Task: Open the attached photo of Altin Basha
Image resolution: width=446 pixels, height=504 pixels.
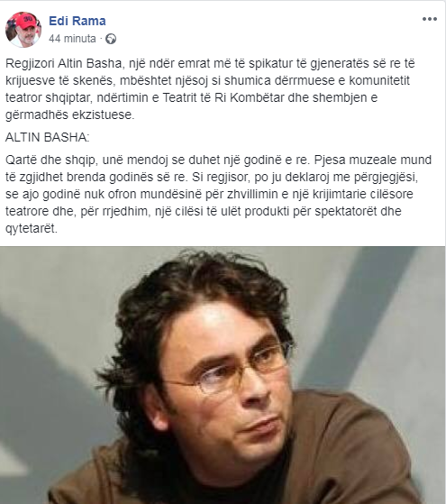Action: [x=223, y=375]
